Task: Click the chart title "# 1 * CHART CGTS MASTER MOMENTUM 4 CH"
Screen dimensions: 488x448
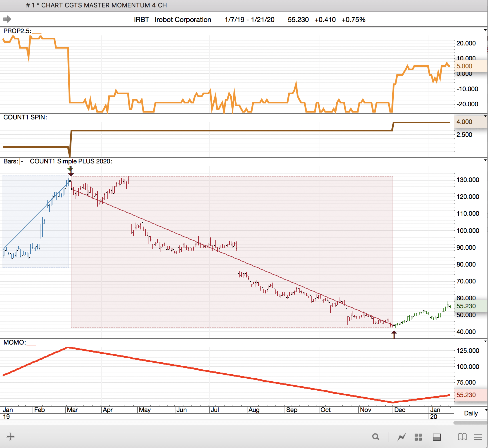Action: [x=96, y=5]
